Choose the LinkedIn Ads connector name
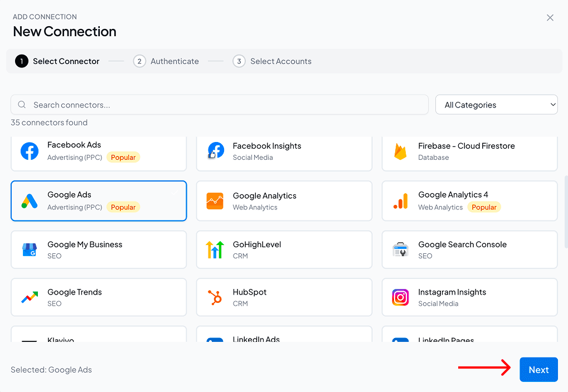This screenshot has height=392, width=568. (256, 339)
